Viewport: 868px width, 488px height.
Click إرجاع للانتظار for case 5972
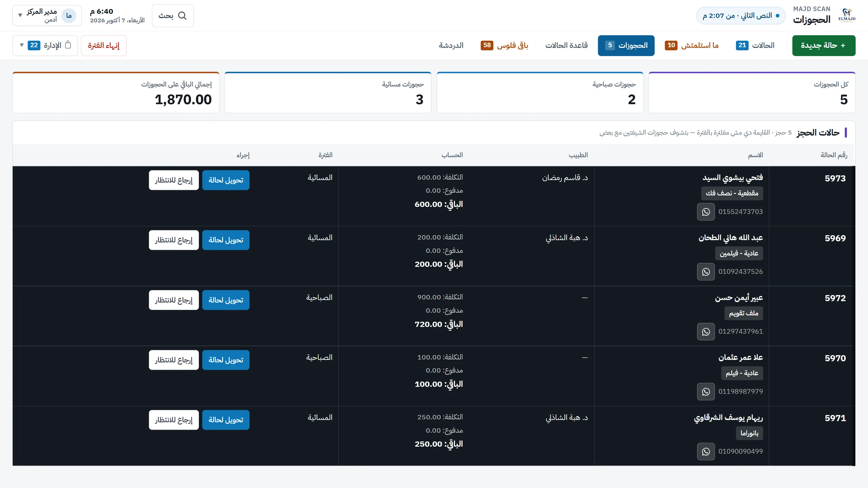[174, 300]
